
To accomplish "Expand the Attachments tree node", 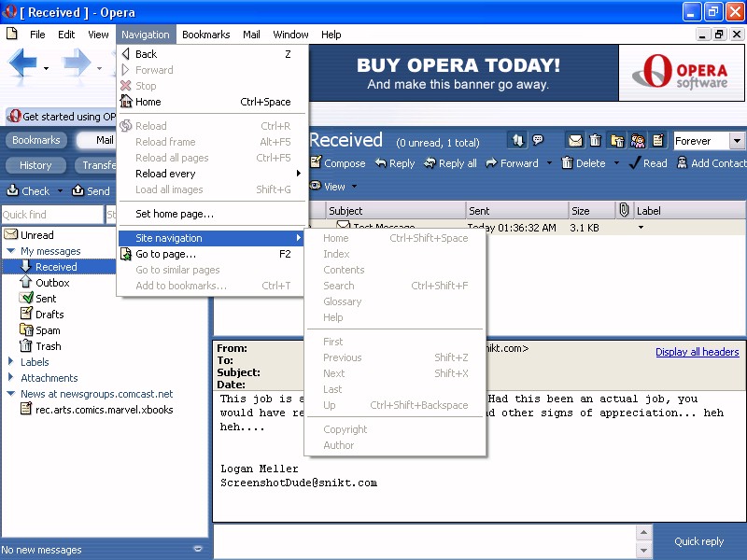I will click(10, 378).
